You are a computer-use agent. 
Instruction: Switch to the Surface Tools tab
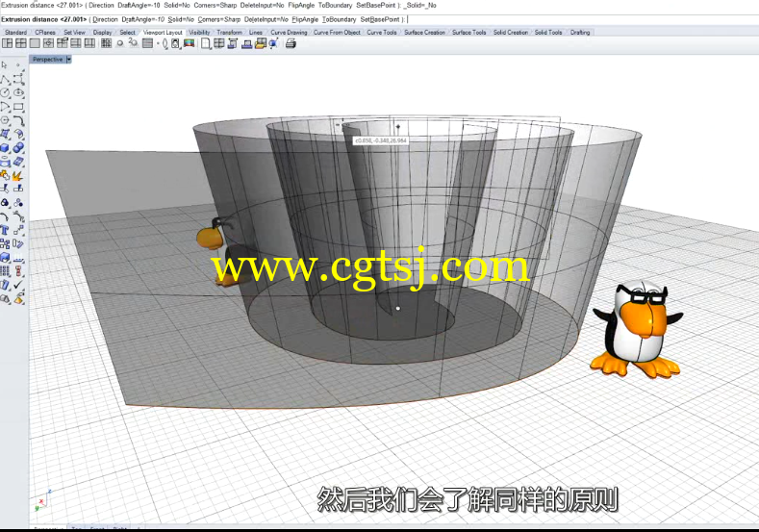point(469,33)
